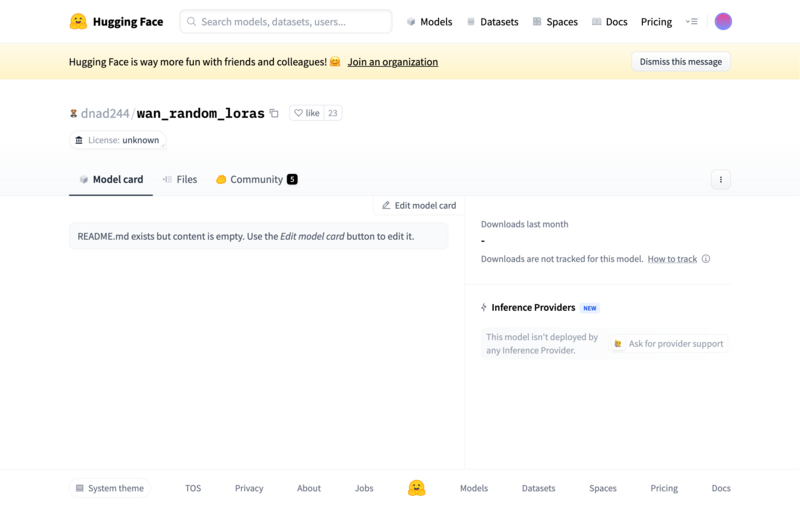Open the How to track link
This screenshot has width=800, height=512.
672,259
